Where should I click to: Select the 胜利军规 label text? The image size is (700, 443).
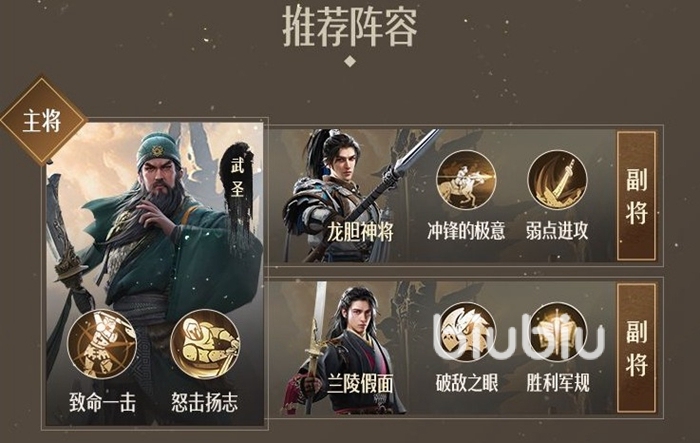click(558, 383)
